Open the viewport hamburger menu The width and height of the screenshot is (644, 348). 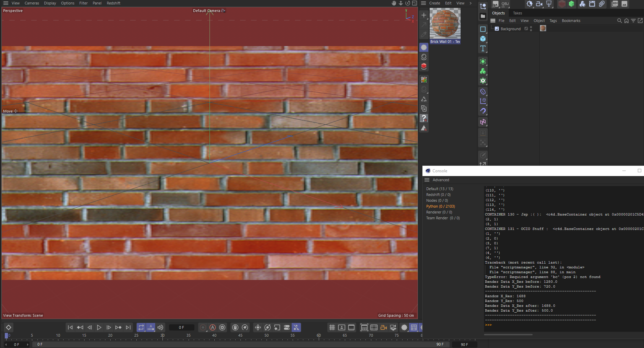(5, 3)
